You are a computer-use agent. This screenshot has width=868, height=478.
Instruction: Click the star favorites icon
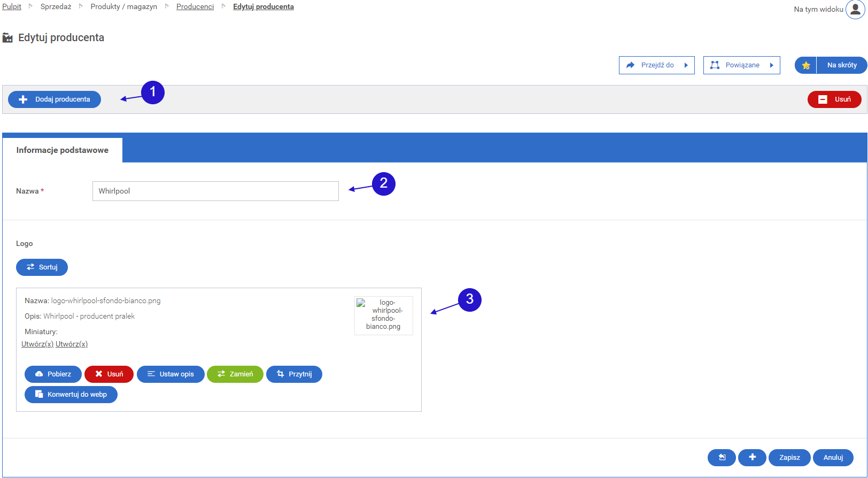coord(806,65)
